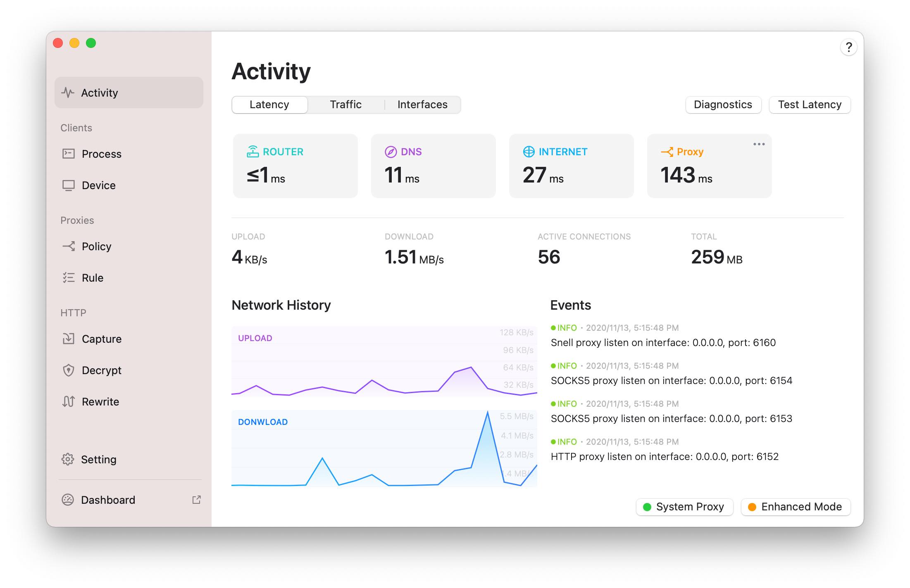The height and width of the screenshot is (588, 910).
Task: Open the HTTP Capture section
Action: coord(101,339)
